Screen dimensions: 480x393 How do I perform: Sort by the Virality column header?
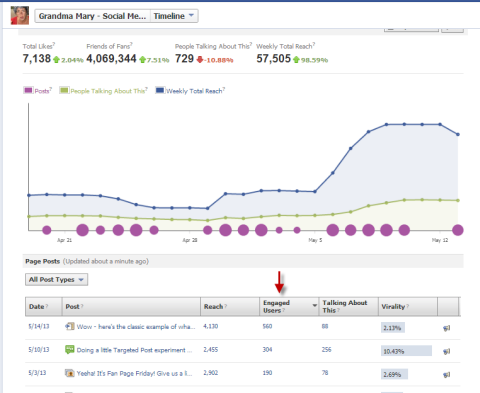408,307
